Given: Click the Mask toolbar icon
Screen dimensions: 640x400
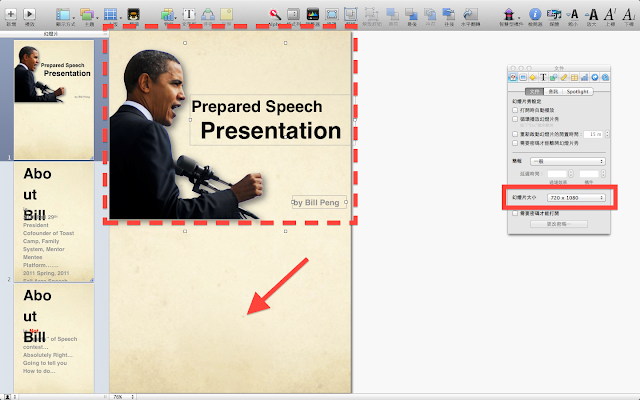Looking at the screenshot, I should point(331,14).
